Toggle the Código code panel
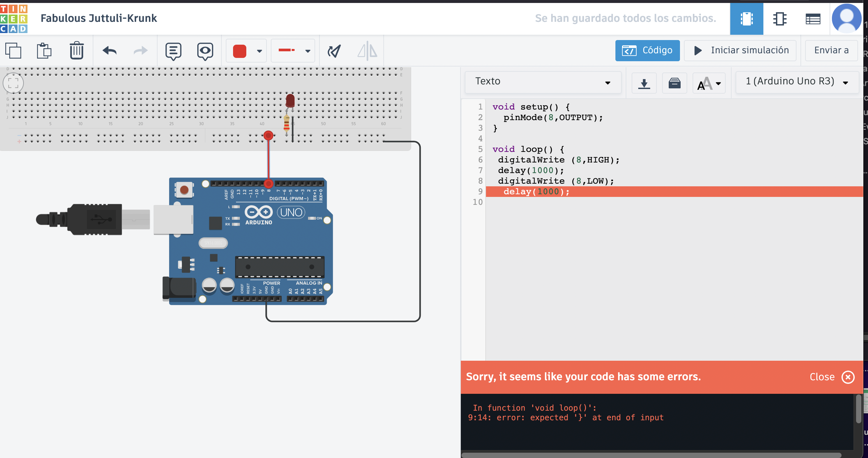868x458 pixels. (x=647, y=51)
